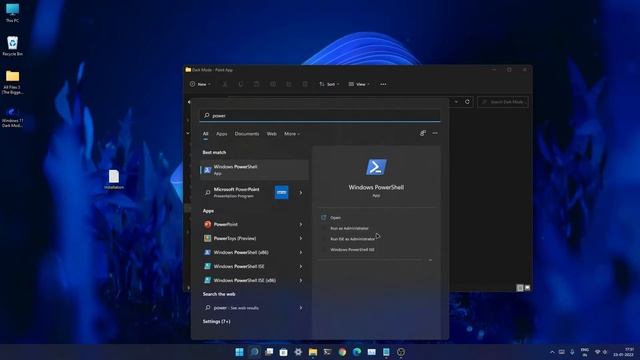Switch to large icons view in Explorer status bar
Image resolution: width=640 pixels, height=360 pixels.
(527, 288)
